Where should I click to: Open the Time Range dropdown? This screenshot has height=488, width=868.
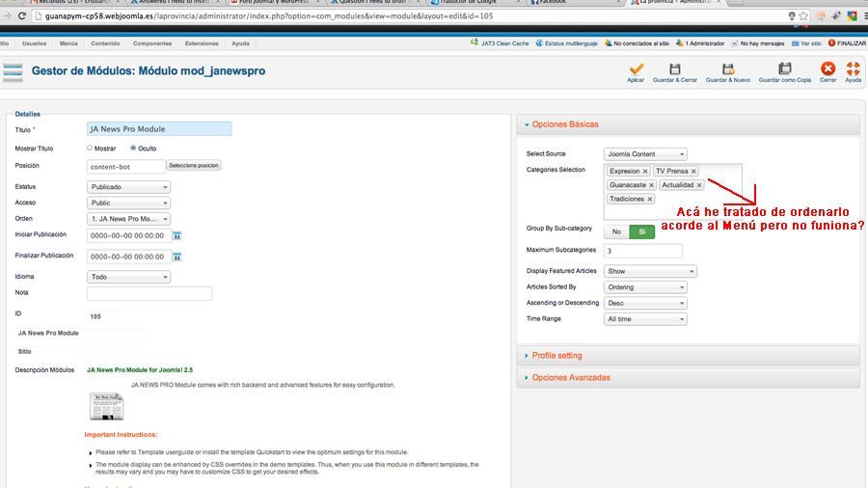point(645,319)
